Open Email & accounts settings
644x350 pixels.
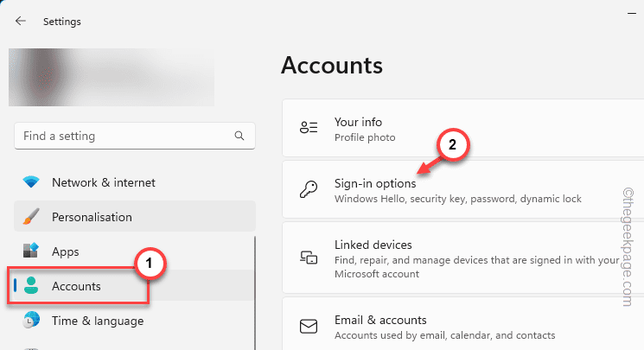[x=380, y=320]
